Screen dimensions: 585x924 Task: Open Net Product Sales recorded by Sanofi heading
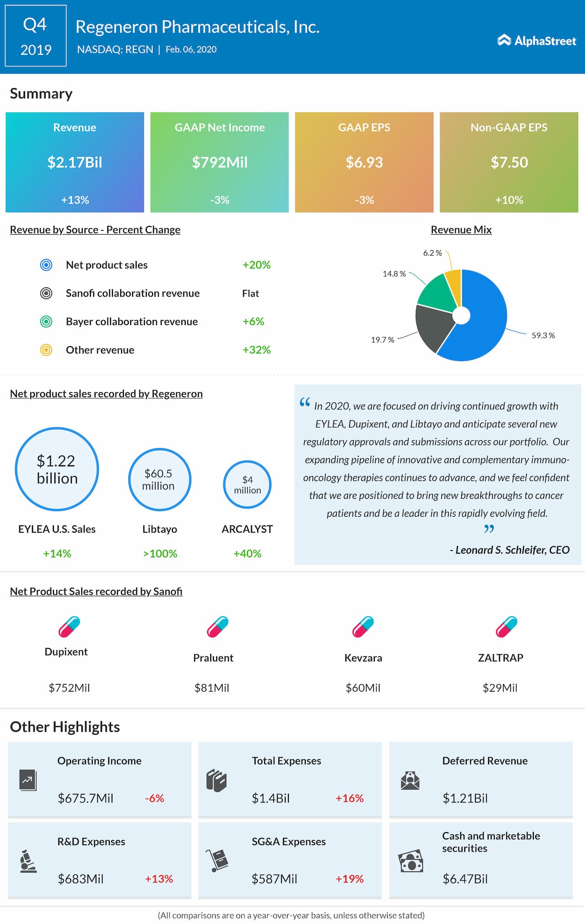click(x=96, y=591)
